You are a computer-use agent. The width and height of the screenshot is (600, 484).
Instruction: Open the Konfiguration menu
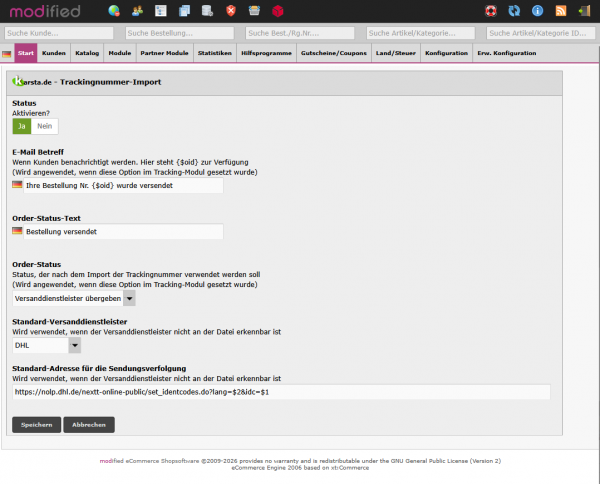click(446, 53)
